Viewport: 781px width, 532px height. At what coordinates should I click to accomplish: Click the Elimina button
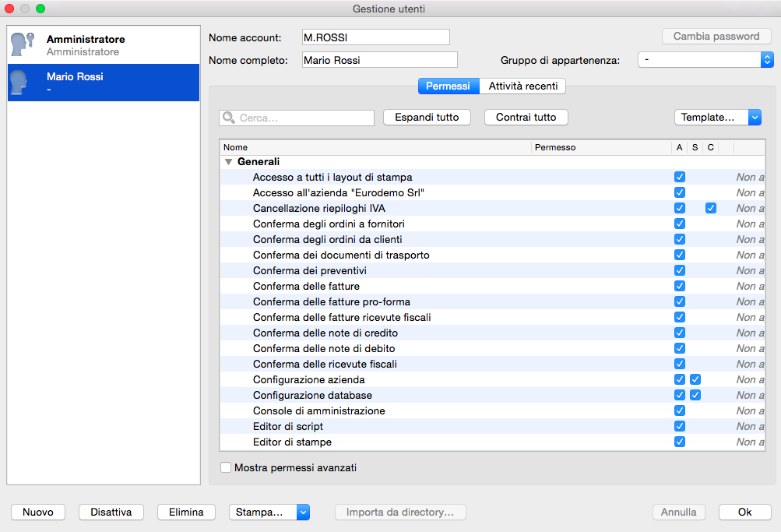pos(186,512)
